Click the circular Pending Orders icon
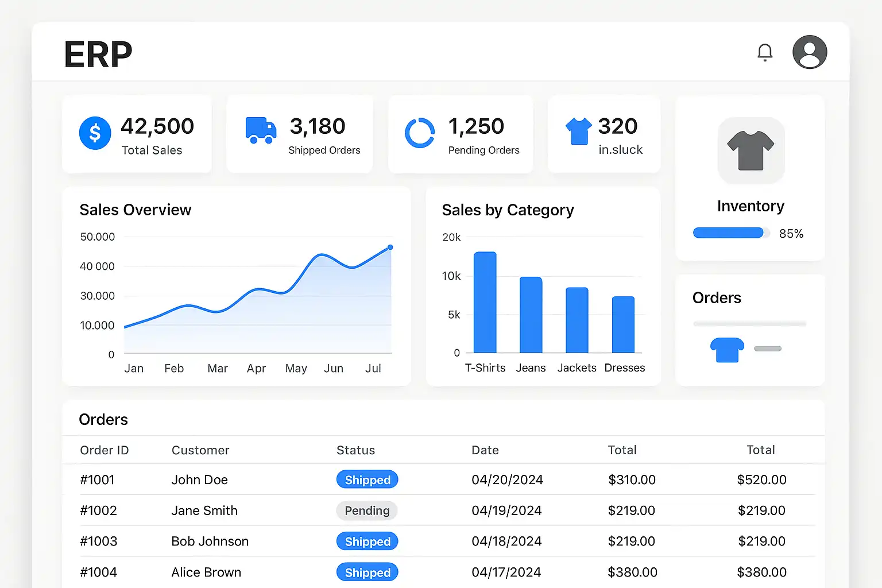 [420, 133]
